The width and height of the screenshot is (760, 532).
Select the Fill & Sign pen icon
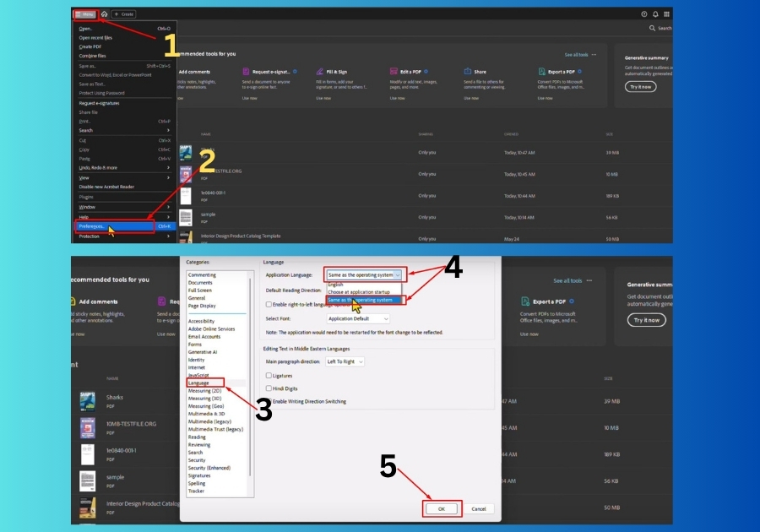320,72
